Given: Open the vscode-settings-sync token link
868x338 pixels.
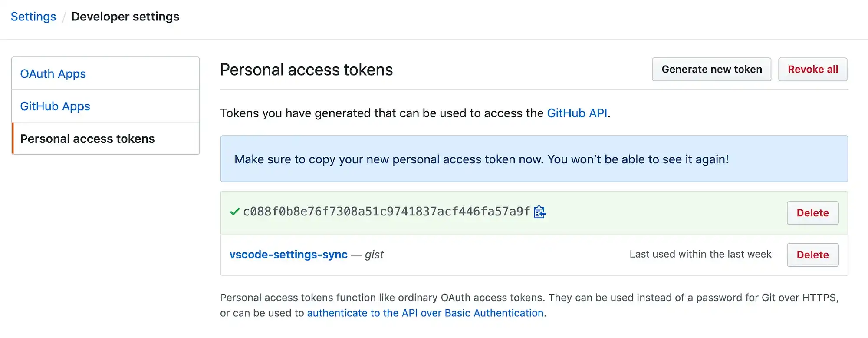Looking at the screenshot, I should (x=289, y=255).
